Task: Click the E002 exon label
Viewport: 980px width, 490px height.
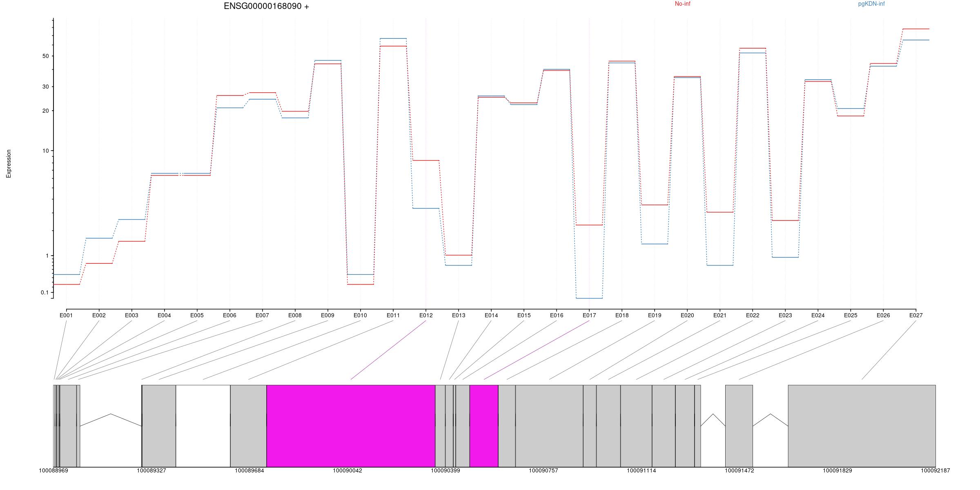Action: 99,315
